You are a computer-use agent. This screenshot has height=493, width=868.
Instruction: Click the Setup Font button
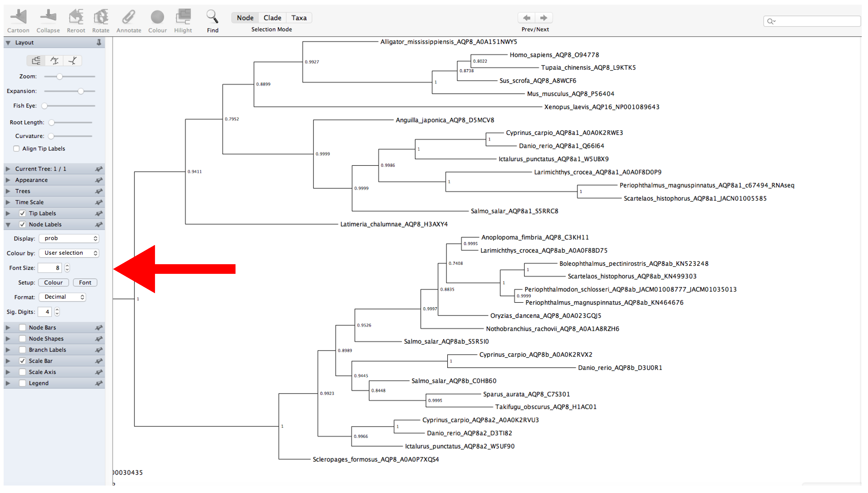(x=85, y=282)
